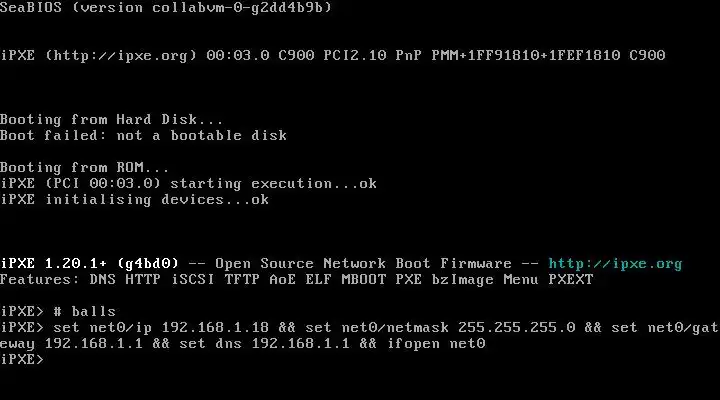This screenshot has height=400, width=720.
Task: Click the 'bzImage' feature word
Action: coord(462,280)
